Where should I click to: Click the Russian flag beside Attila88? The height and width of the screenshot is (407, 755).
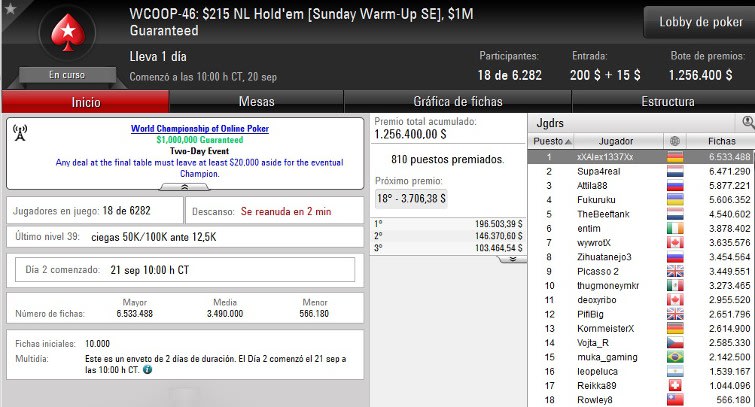click(x=675, y=185)
